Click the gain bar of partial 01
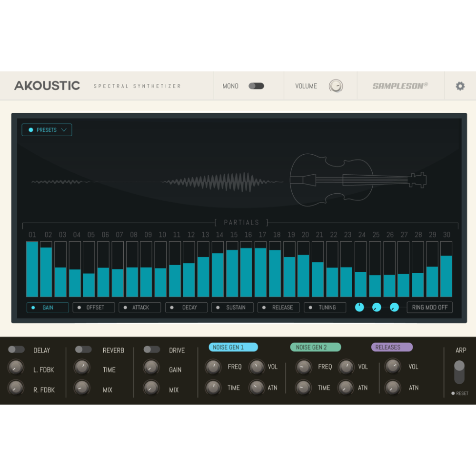The height and width of the screenshot is (476, 476). pyautogui.click(x=32, y=269)
